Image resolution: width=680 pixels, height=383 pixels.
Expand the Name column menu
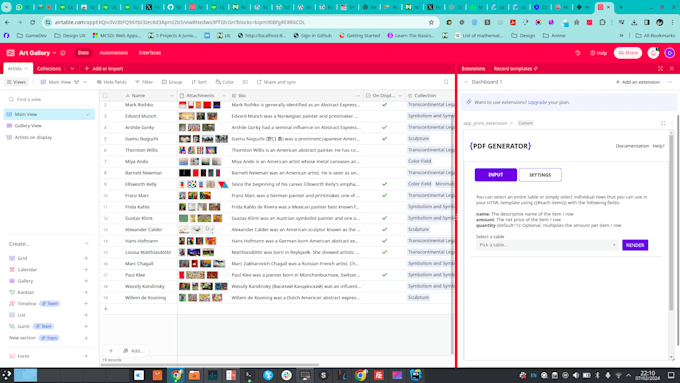click(172, 95)
